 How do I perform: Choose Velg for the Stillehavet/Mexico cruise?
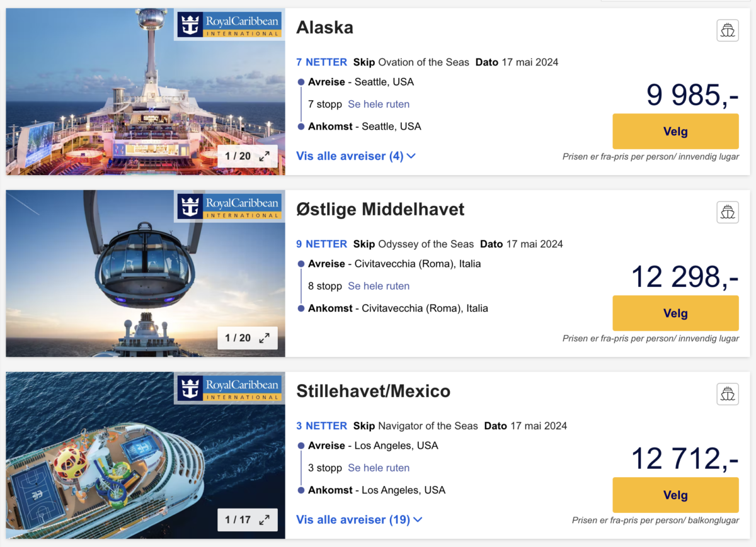[x=675, y=495]
